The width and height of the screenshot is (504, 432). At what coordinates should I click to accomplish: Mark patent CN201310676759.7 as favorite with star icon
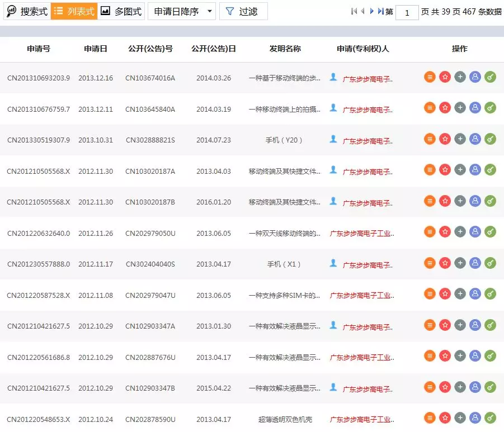pyautogui.click(x=445, y=107)
